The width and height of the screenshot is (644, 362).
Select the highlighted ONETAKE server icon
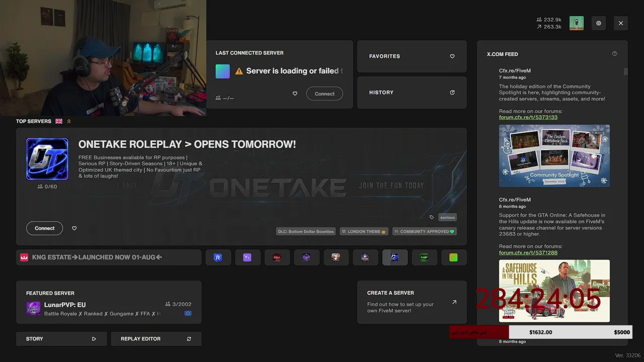pos(395,257)
